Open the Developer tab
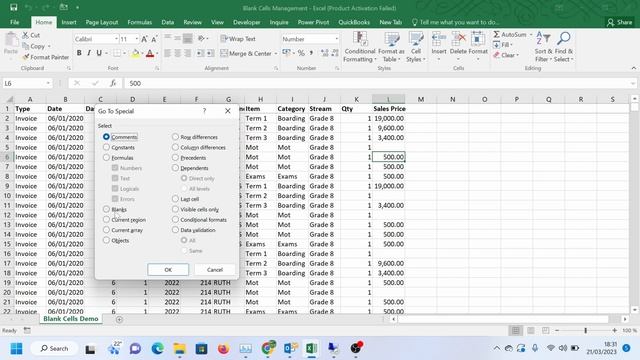Screen dimensions: 640x360 click(247, 22)
